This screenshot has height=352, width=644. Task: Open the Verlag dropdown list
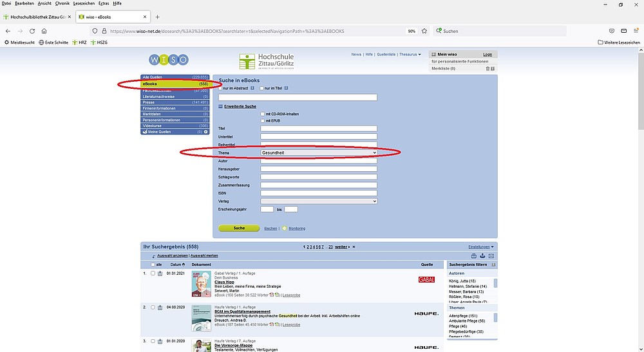pos(319,201)
